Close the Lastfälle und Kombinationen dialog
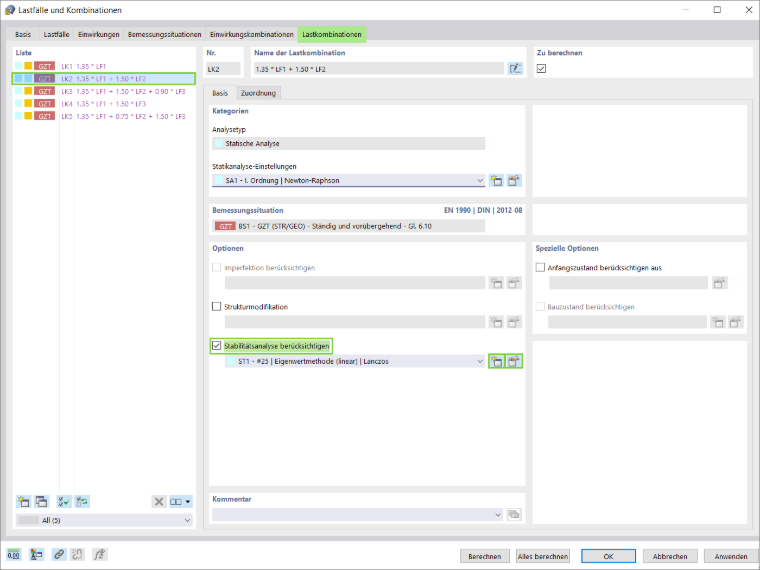760x570 pixels. tap(748, 10)
